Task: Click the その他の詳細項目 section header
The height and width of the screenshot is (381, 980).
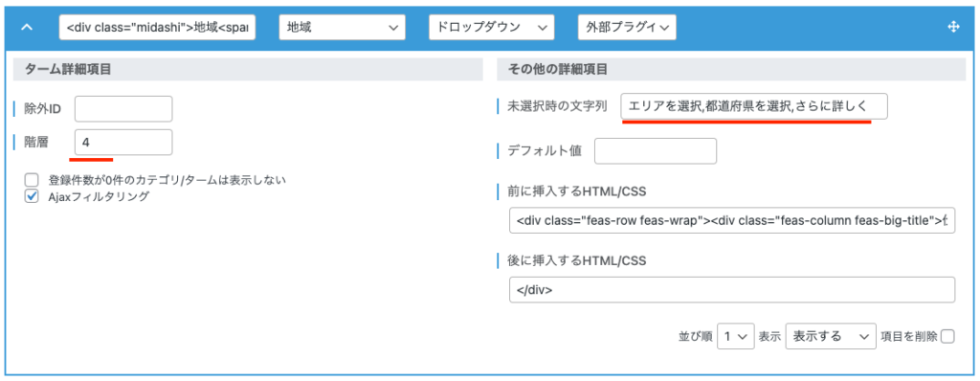Action: click(731, 70)
